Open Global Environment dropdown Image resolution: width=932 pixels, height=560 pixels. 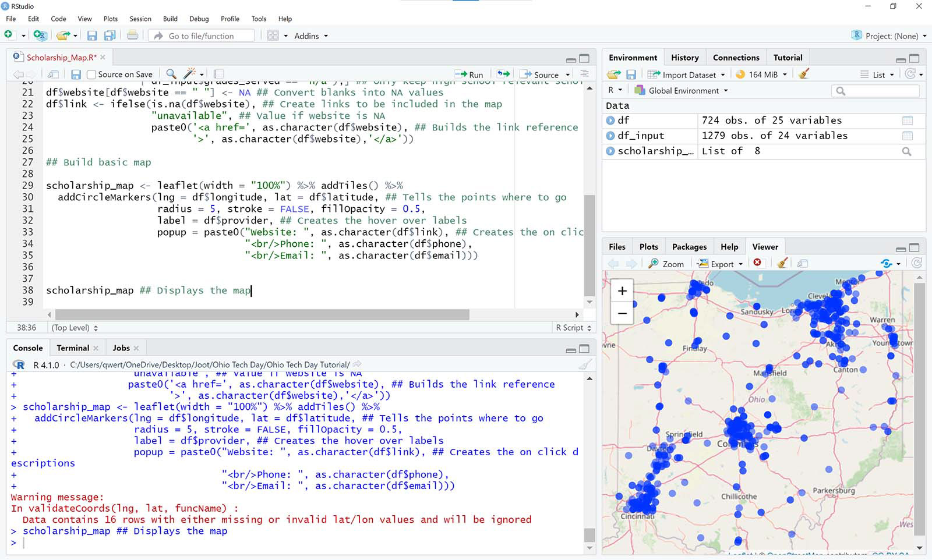681,90
